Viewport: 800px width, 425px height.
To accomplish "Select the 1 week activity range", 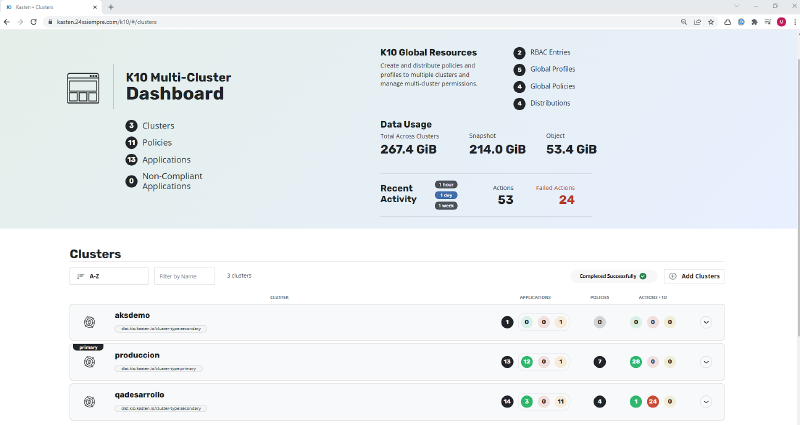I will (x=446, y=206).
